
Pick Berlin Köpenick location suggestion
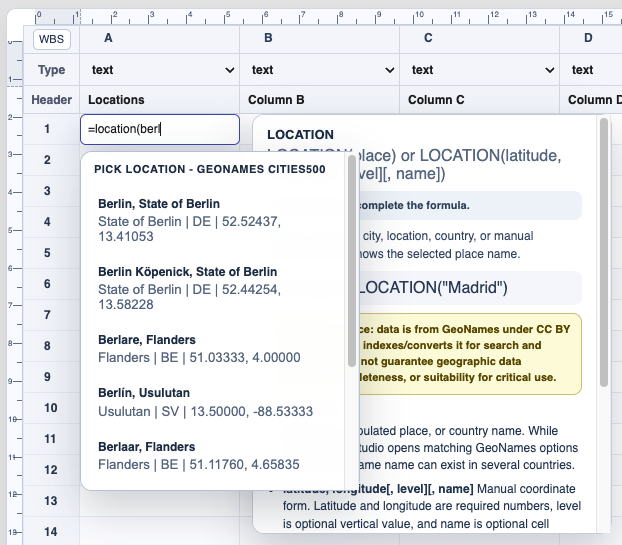[x=213, y=288]
